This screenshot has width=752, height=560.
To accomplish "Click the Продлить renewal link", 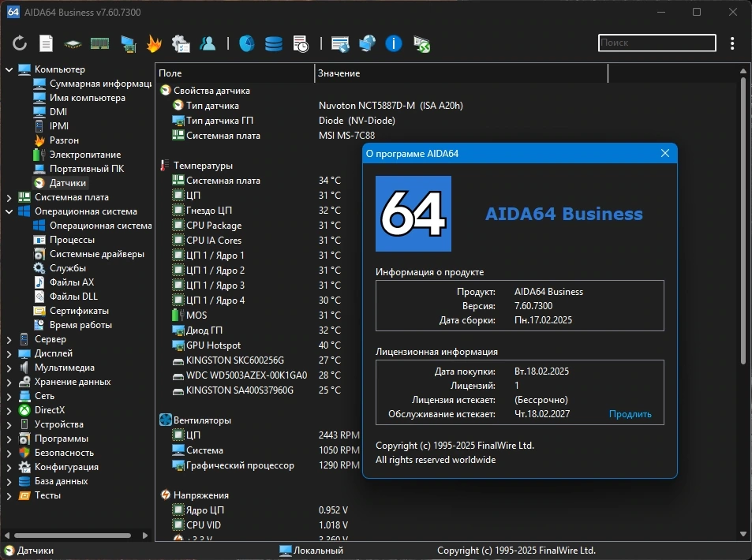I will [630, 414].
